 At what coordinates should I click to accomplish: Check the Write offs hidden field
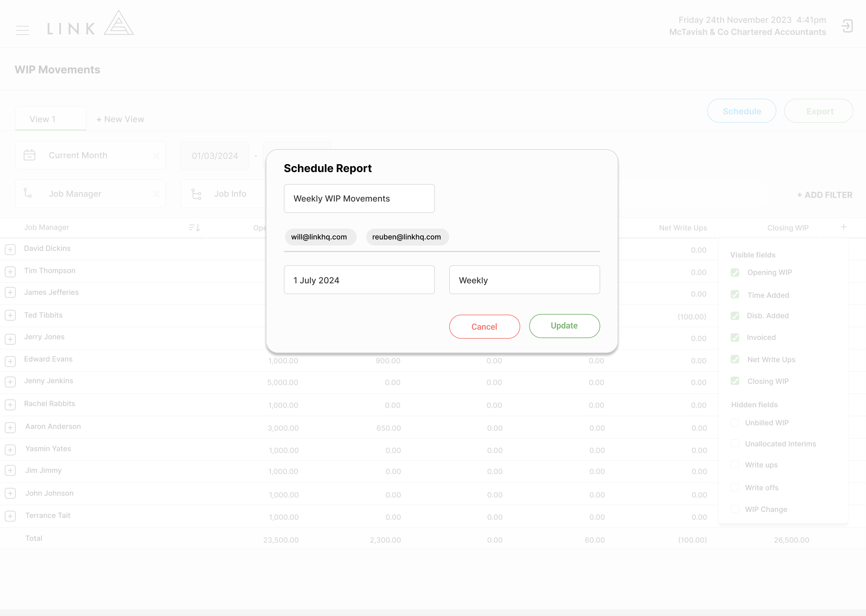(735, 487)
